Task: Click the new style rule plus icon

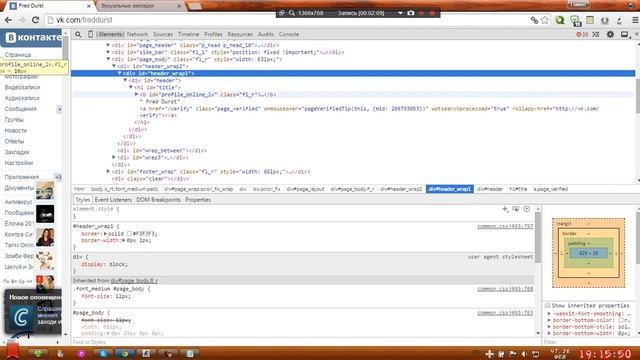Action: click(x=505, y=209)
